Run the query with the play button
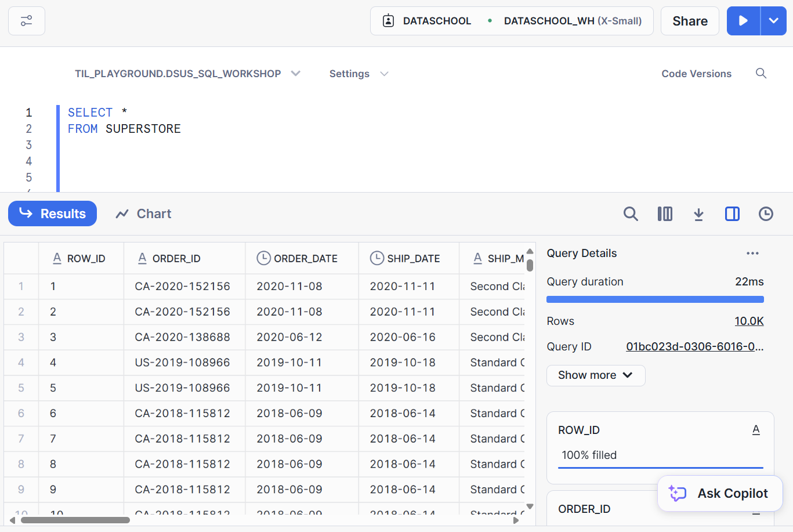The width and height of the screenshot is (793, 532). (x=743, y=21)
